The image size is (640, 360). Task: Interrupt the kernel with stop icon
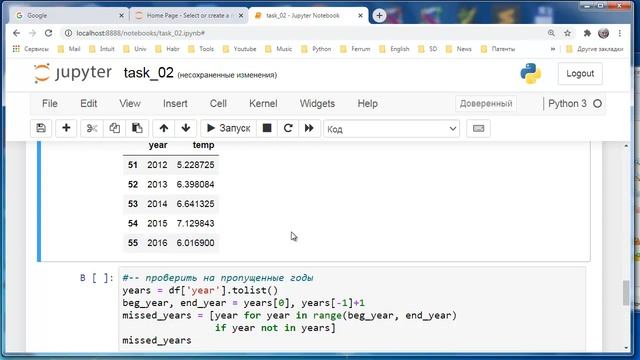267,128
